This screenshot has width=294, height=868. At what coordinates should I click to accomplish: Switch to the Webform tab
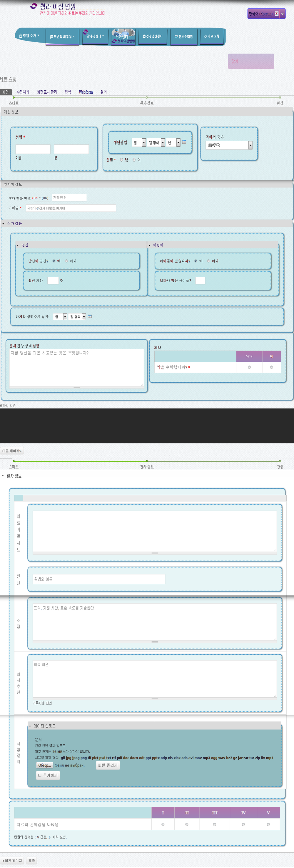[86, 92]
